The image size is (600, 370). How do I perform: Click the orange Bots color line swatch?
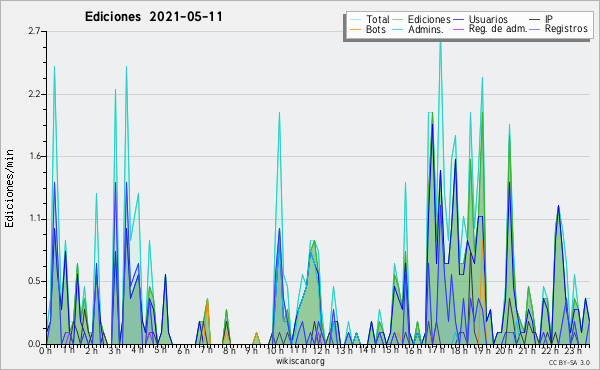tap(355, 29)
